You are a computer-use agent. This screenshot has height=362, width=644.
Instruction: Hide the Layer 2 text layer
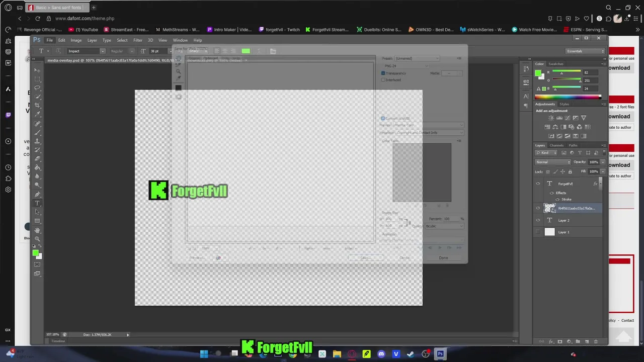[538, 220]
